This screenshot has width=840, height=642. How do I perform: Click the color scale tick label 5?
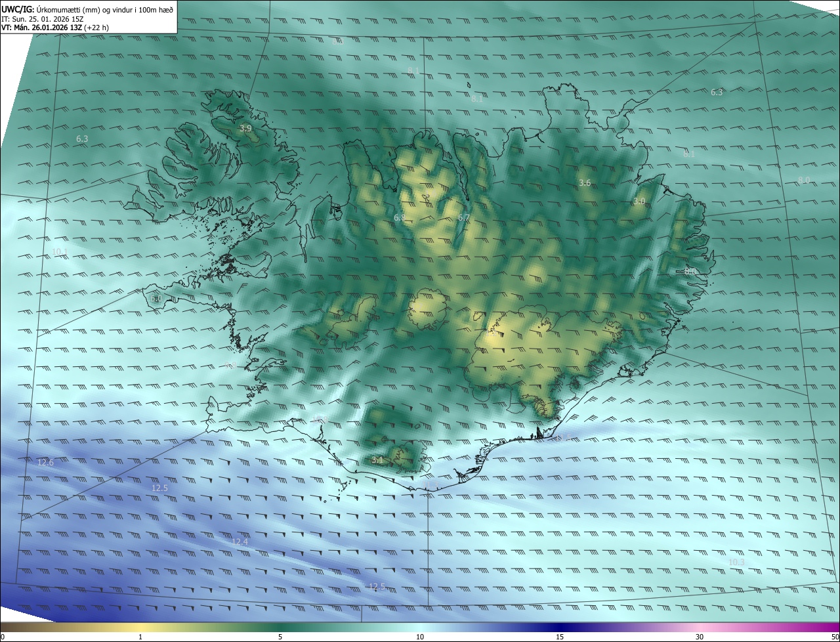click(280, 637)
